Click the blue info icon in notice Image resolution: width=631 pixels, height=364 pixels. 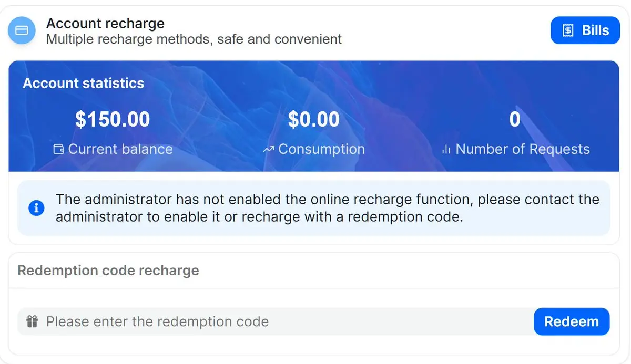pos(36,208)
